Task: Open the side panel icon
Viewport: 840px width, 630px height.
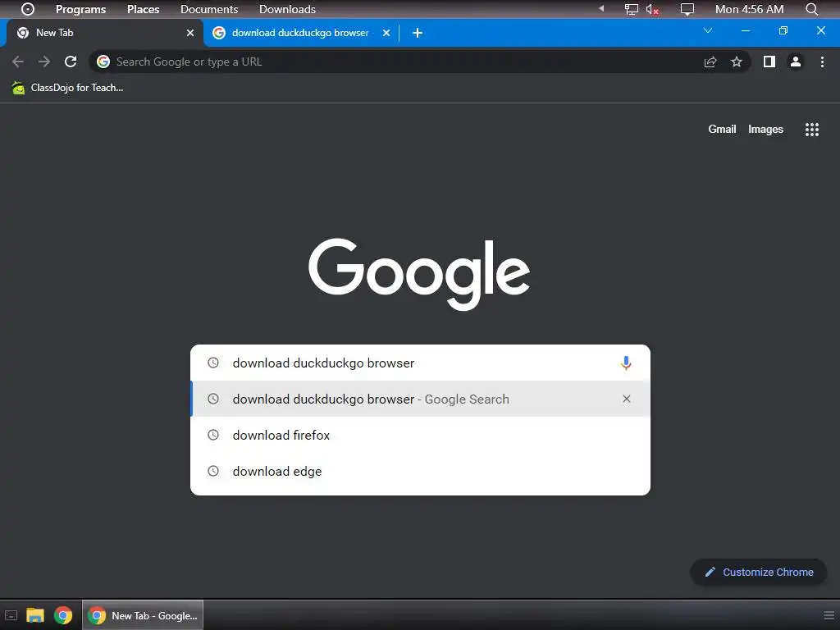Action: tap(769, 62)
